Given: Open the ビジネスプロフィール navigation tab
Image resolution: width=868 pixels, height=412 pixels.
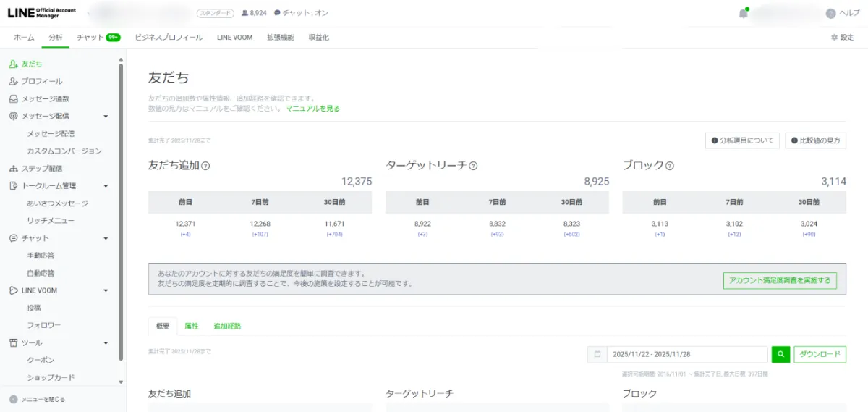Looking at the screenshot, I should click(169, 37).
